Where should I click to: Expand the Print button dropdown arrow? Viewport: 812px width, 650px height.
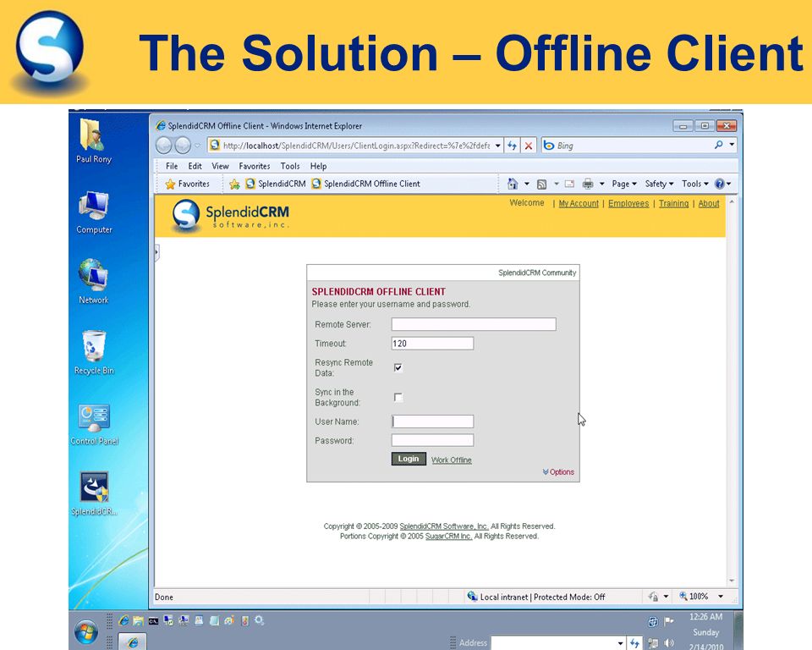tap(601, 184)
